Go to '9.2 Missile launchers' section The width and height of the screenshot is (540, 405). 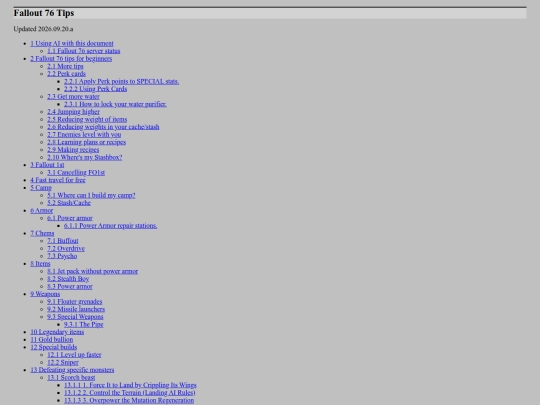[x=76, y=309]
